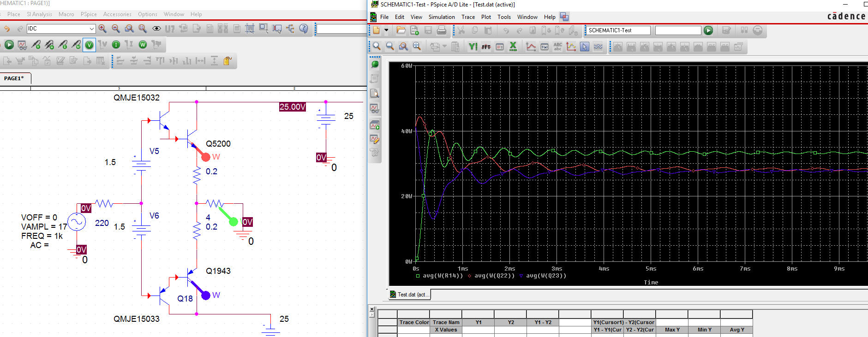Toggle bias voltage display V button
Viewport: 868px width, 337px height.
(89, 45)
